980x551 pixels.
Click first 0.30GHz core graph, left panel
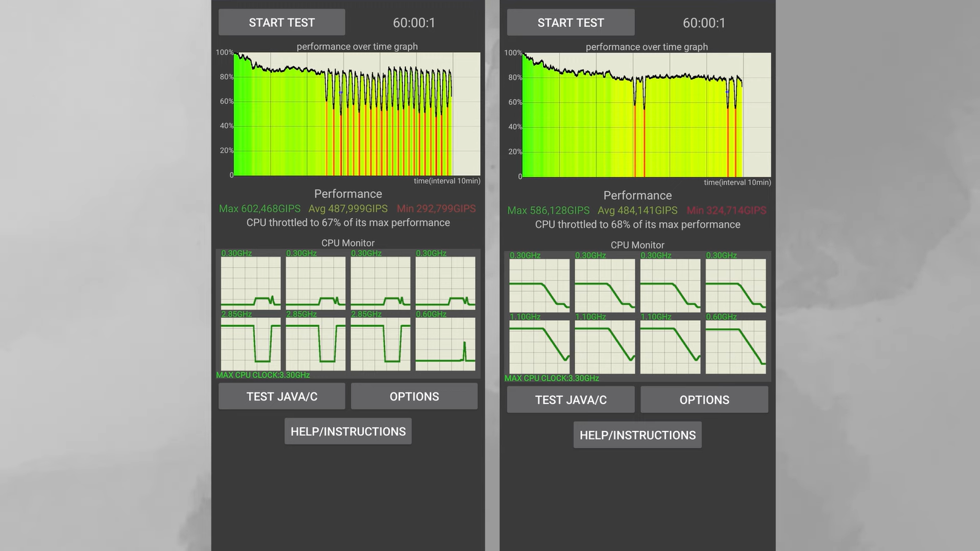[251, 283]
